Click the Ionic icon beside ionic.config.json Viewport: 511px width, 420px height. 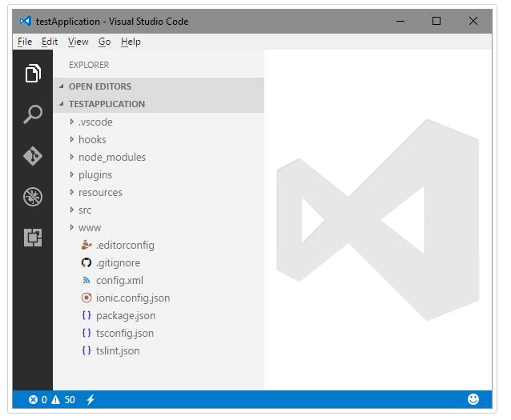87,298
